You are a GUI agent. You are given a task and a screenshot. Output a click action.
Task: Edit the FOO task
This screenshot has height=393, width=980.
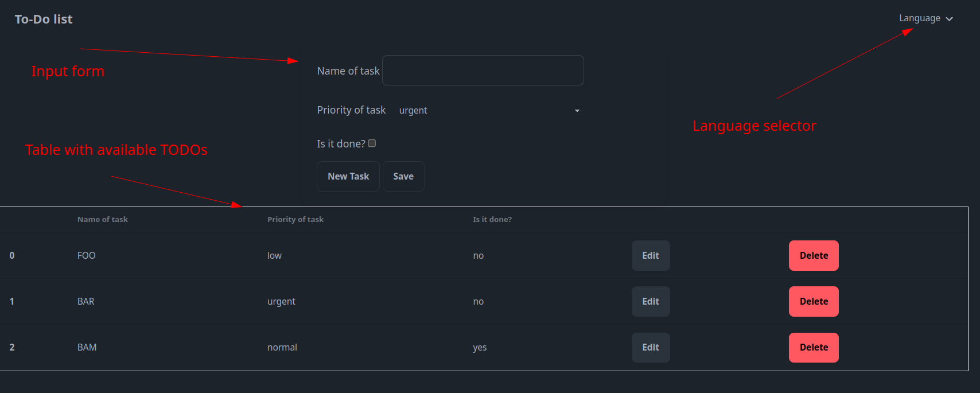tap(651, 255)
